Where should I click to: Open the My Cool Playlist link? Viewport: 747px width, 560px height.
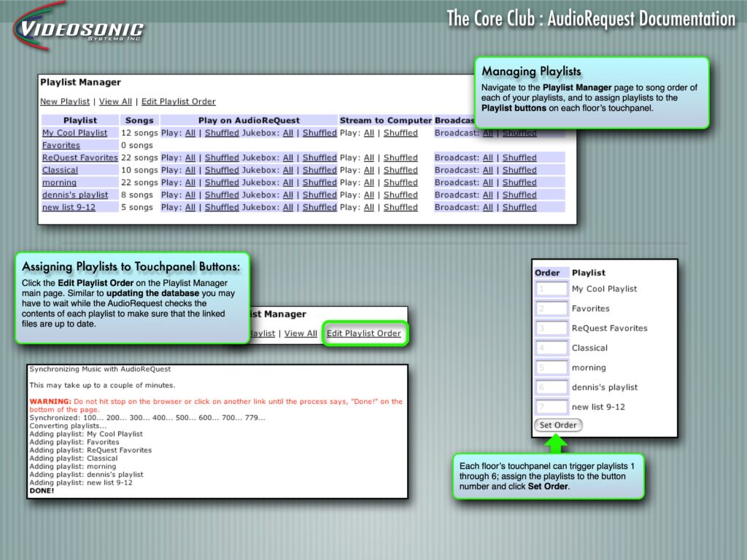click(74, 133)
